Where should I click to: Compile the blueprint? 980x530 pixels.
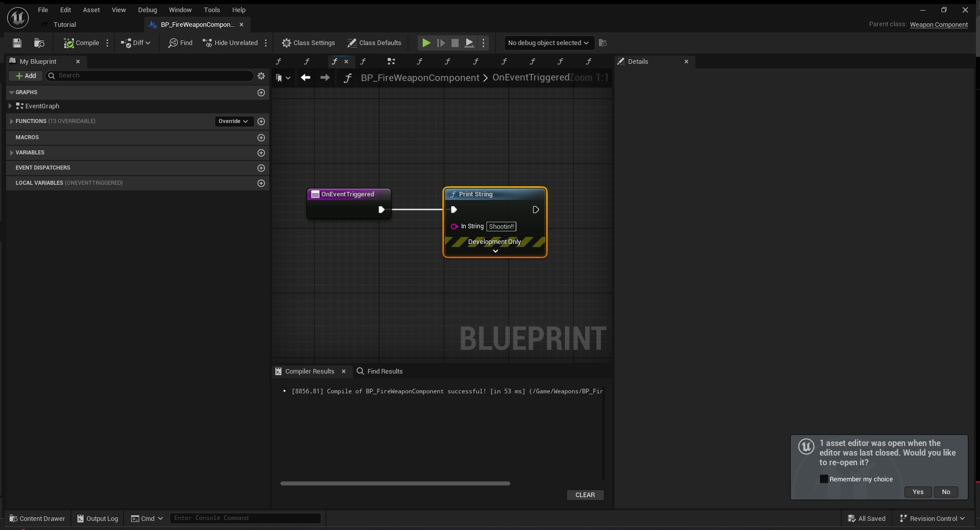pyautogui.click(x=81, y=43)
